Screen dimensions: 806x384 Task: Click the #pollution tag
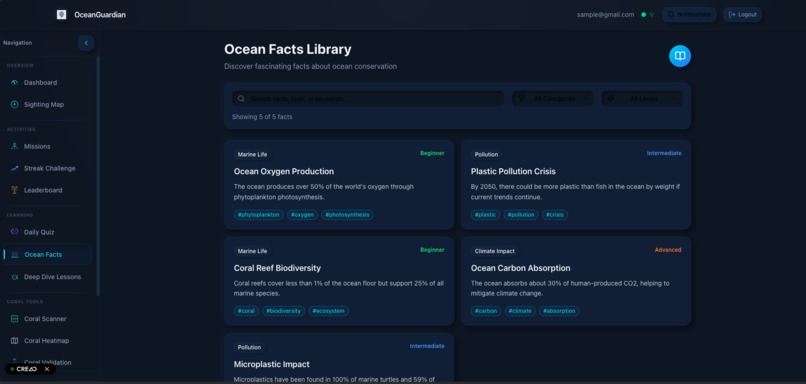pos(521,215)
